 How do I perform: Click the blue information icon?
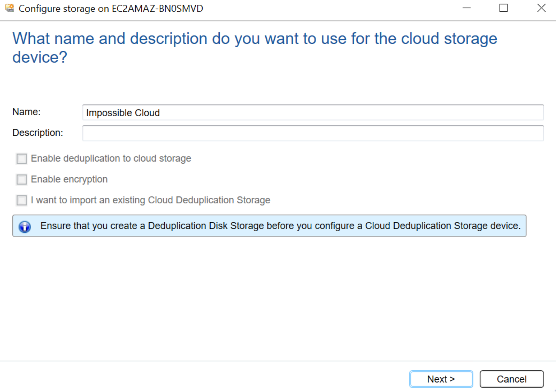tap(25, 227)
